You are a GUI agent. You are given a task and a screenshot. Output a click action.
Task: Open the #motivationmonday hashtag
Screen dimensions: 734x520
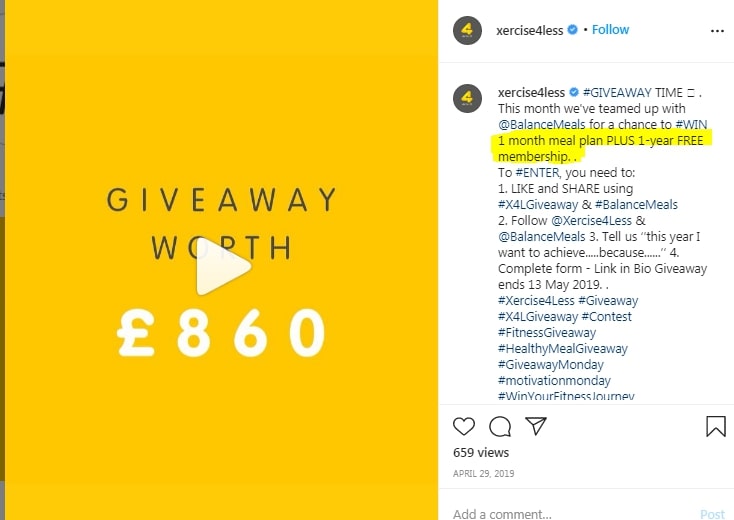tap(554, 381)
